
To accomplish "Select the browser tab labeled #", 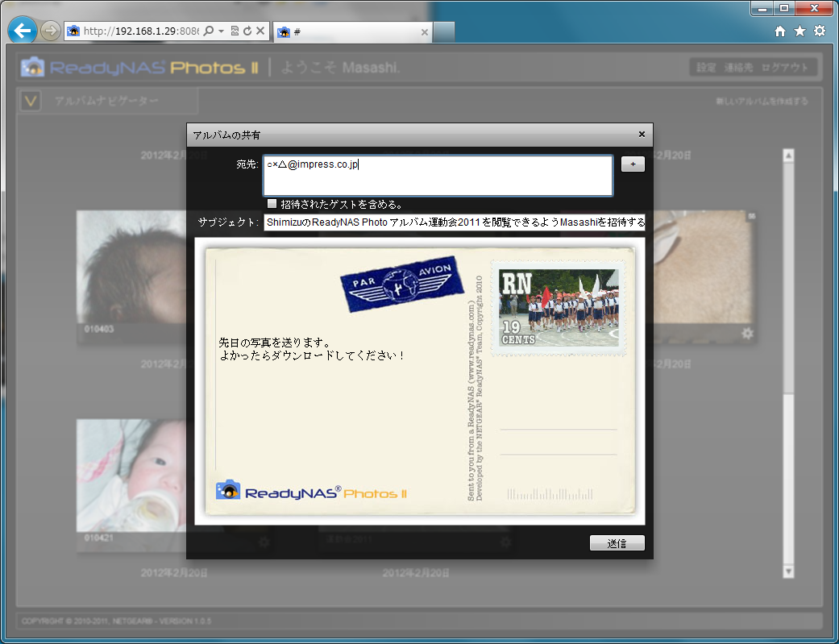I will point(352,32).
